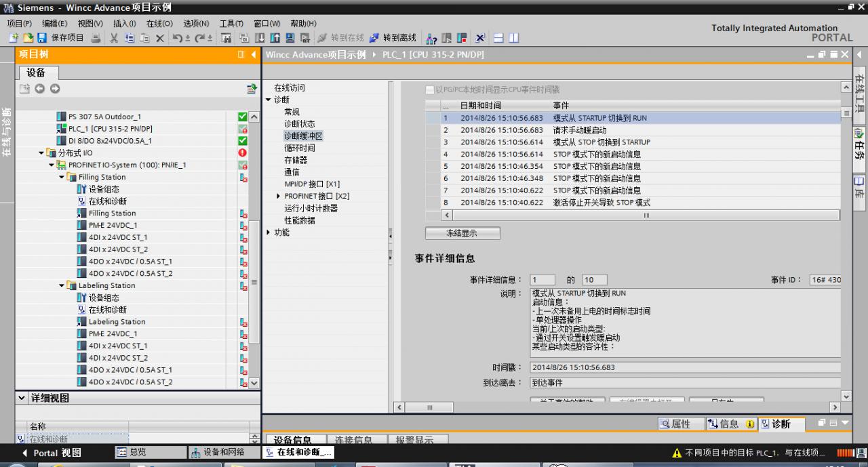The height and width of the screenshot is (467, 868).
Task: Select PM-E 24VDC_1 under Labeling Station
Action: point(113,334)
